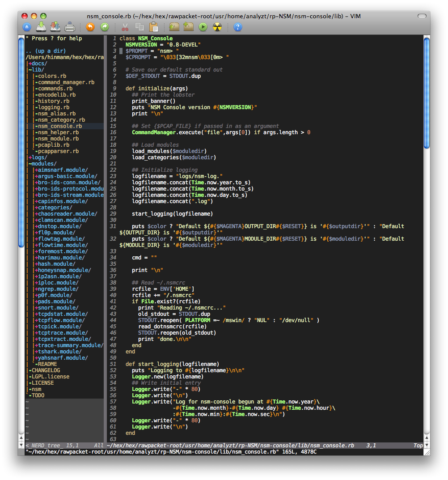Screen dimensions: 448x480
Task: Expand the tcpxtract.module/ folder
Action: [63, 339]
